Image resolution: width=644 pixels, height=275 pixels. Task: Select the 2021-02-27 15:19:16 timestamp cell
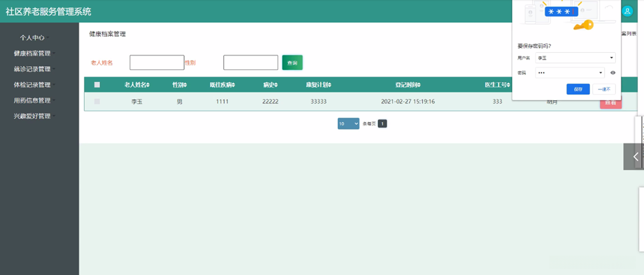click(x=408, y=101)
